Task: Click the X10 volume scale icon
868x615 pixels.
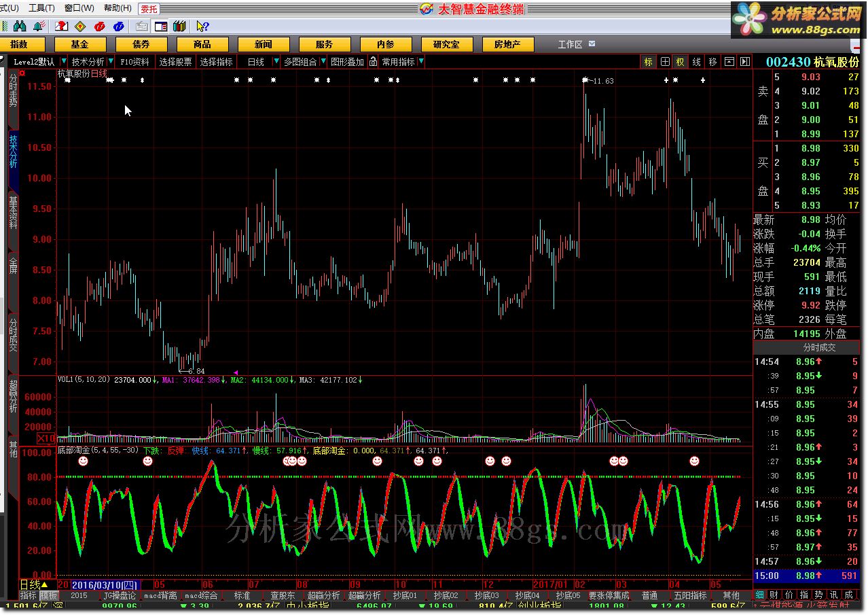Action: (46, 438)
